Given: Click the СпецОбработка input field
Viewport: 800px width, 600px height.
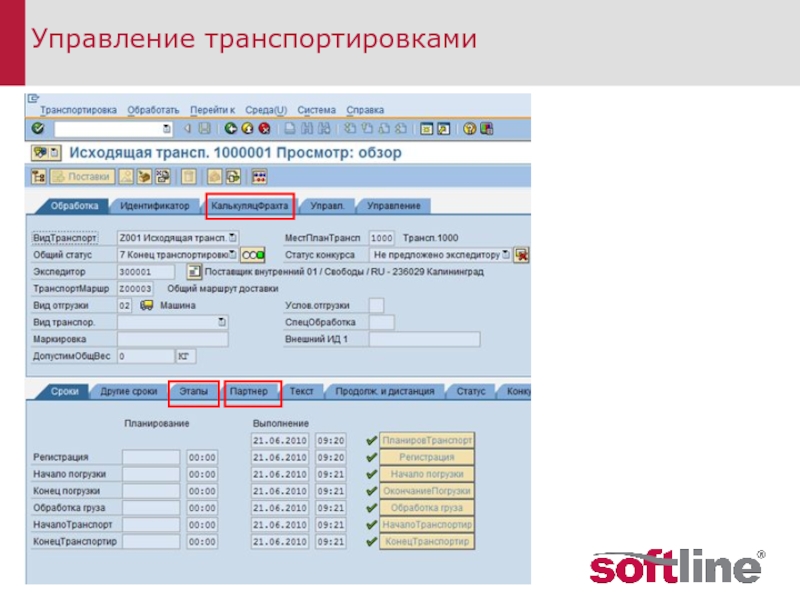Looking at the screenshot, I should (x=381, y=322).
